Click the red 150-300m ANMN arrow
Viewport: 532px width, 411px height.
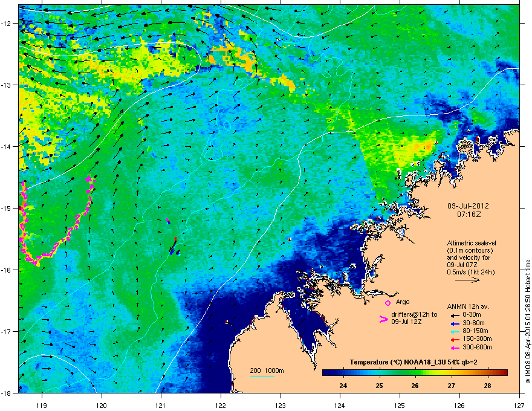click(x=455, y=340)
